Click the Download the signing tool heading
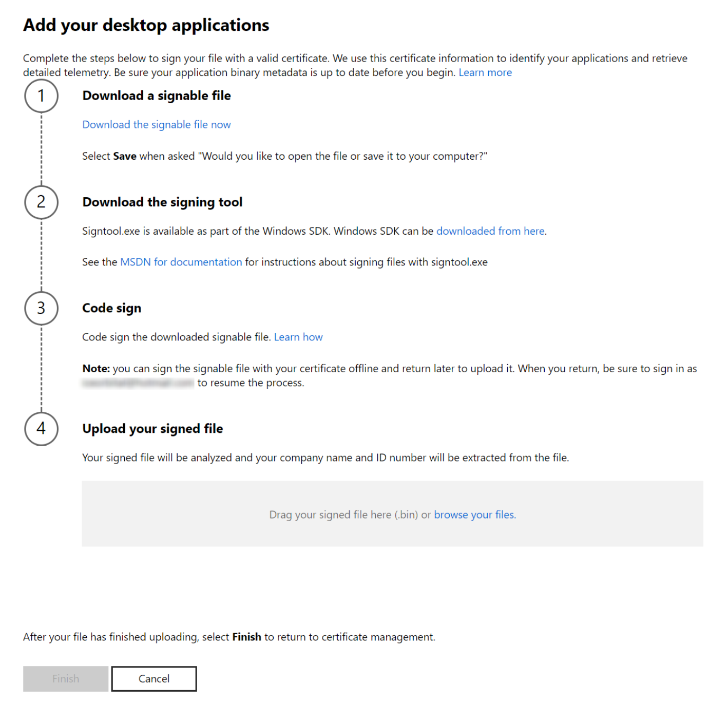This screenshot has height=704, width=728. 162,202
